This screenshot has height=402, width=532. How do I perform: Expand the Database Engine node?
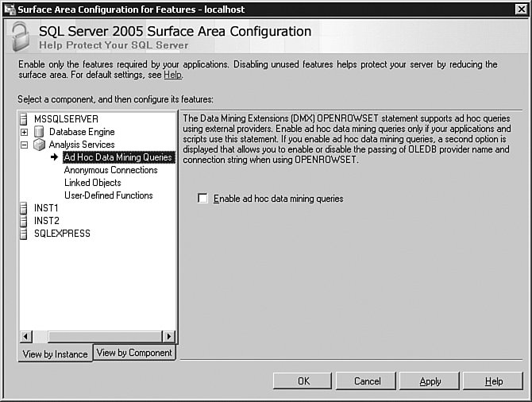(24, 132)
